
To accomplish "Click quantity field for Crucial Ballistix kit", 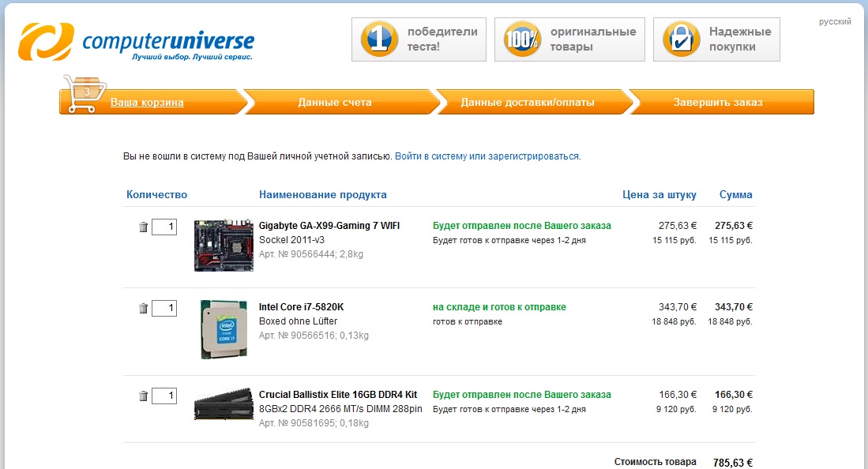I will click(x=164, y=396).
